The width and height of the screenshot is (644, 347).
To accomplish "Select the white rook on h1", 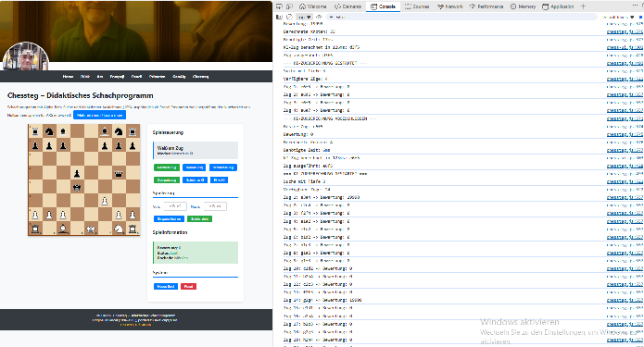I will click(x=133, y=229).
